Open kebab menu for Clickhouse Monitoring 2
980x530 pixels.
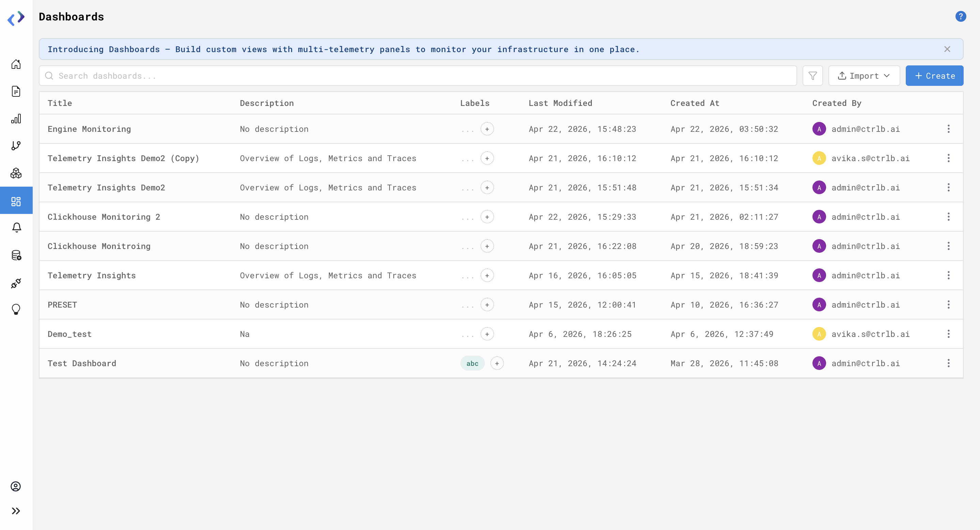[x=948, y=217]
